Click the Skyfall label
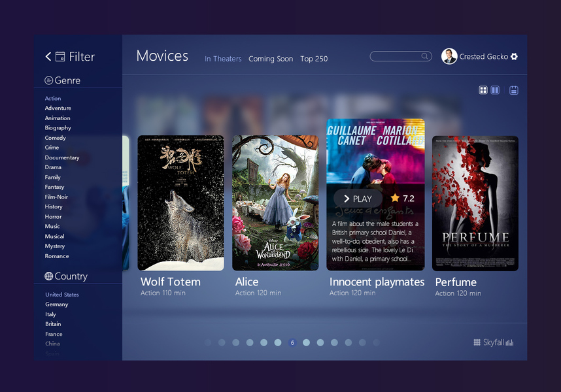Screen dimensions: 561x392 [x=494, y=342]
